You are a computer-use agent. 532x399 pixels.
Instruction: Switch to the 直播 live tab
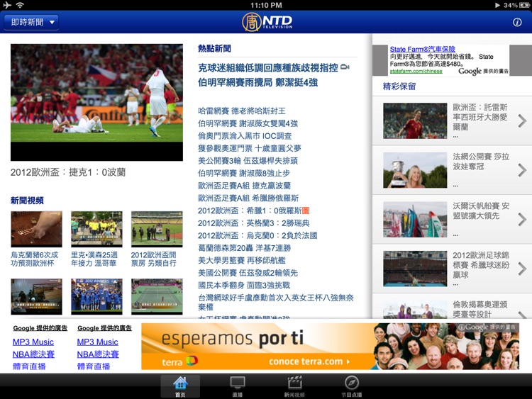tap(237, 386)
